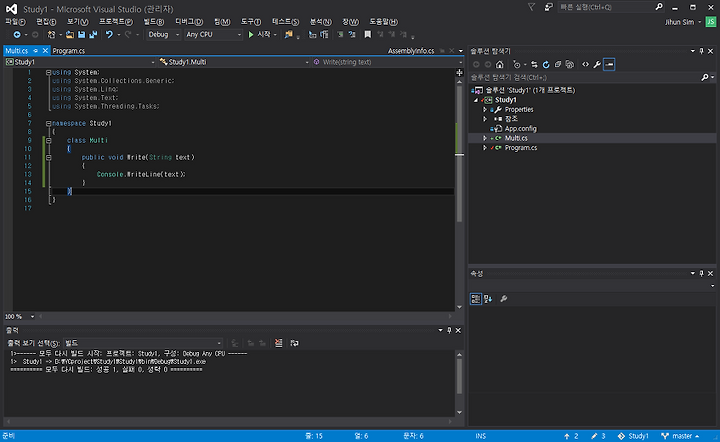Expand the Program.cs node in Solution Explorer
The image size is (720, 442).
coord(484,148)
